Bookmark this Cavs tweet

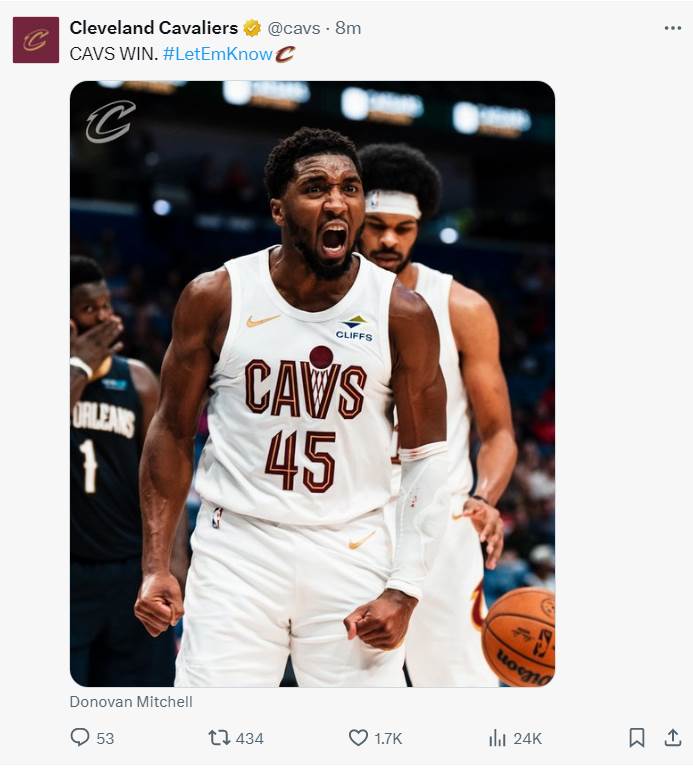(636, 738)
